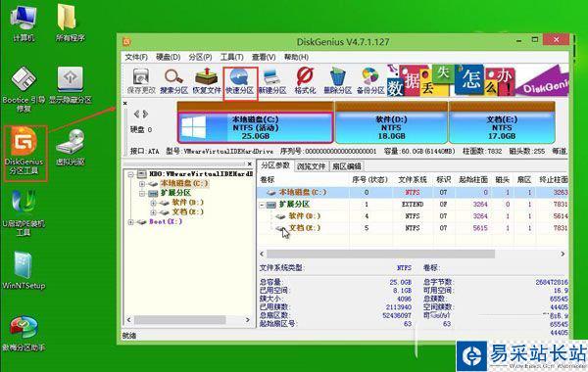The image size is (588, 372).
Task: Click the partition table horizontal scrollbar
Action: [380, 254]
